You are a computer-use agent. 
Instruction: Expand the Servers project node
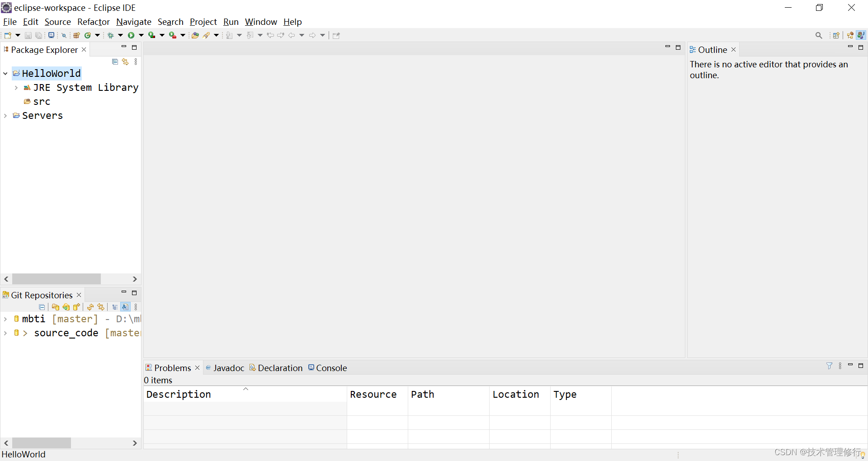pos(5,116)
